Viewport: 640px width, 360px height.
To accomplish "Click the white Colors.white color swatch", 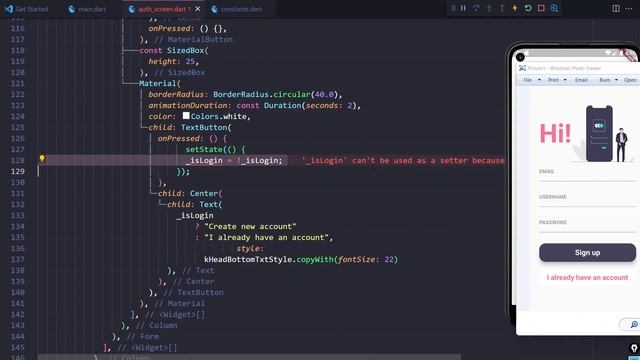I will 186,116.
